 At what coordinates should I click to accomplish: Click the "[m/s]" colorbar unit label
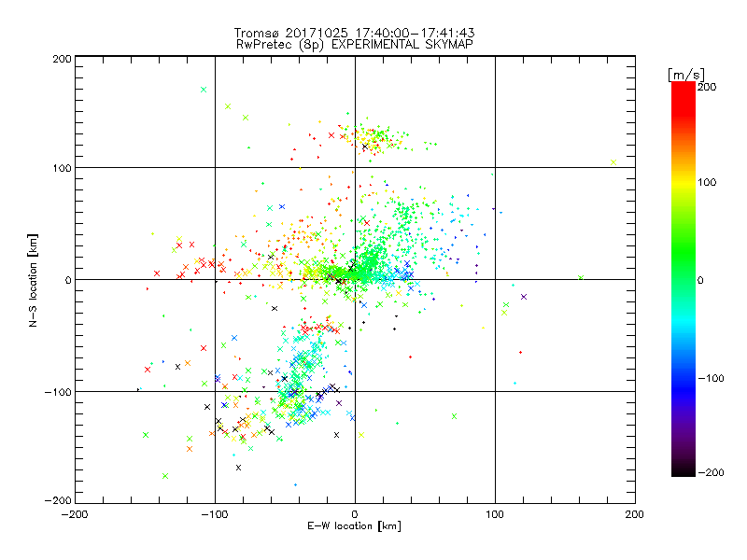click(x=685, y=75)
